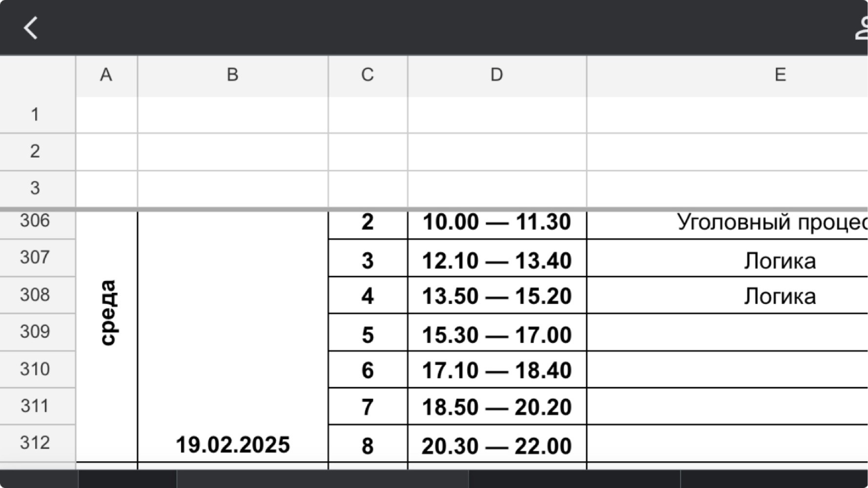Click empty cell B2
The width and height of the screenshot is (868, 488).
click(x=233, y=152)
